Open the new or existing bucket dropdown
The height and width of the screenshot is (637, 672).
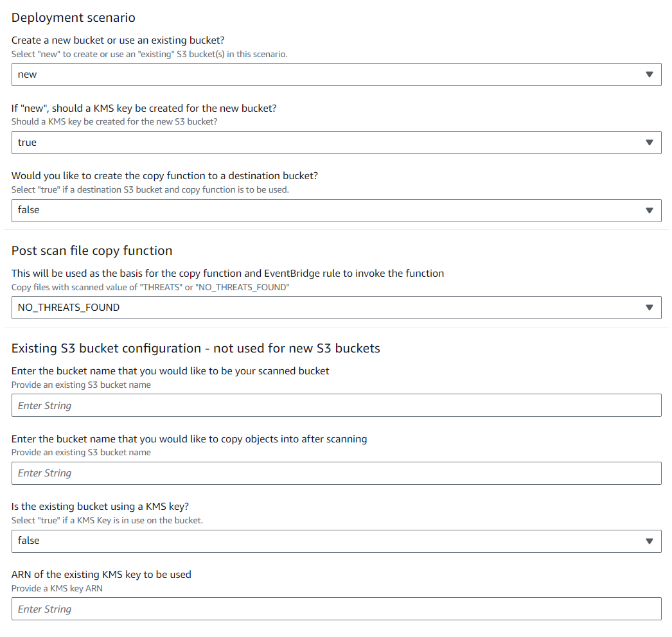coord(336,74)
